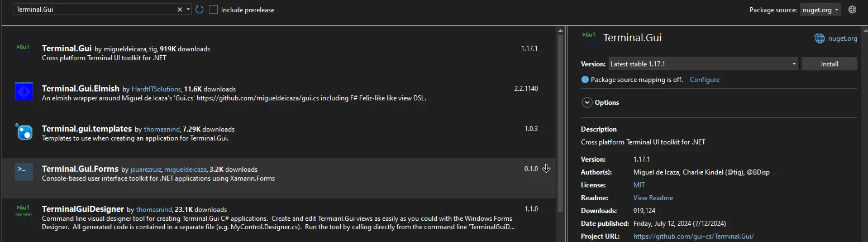
Task: Click the Terminal.Gui.Forms console icon
Action: tap(23, 172)
